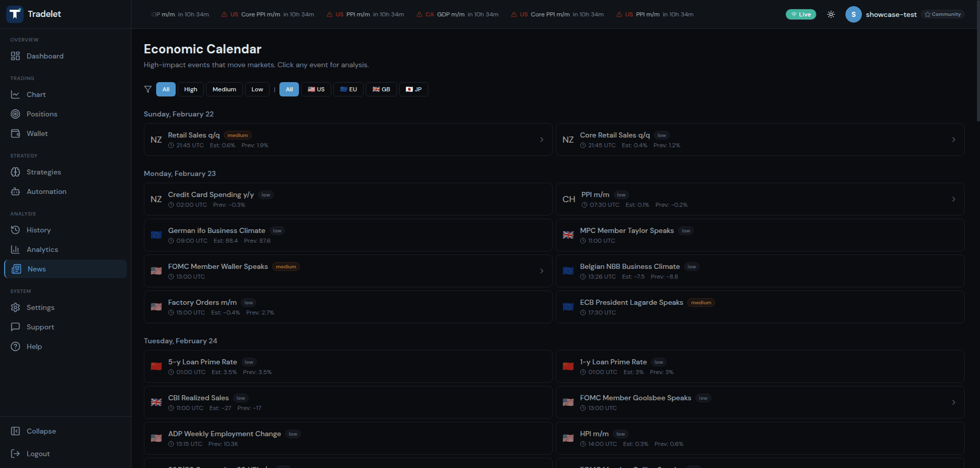The height and width of the screenshot is (468, 980).
Task: Open Analytics under Analysis
Action: tap(42, 249)
